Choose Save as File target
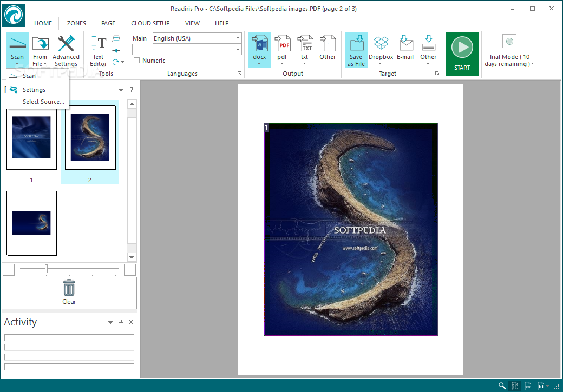The height and width of the screenshot is (392, 563). 356,50
